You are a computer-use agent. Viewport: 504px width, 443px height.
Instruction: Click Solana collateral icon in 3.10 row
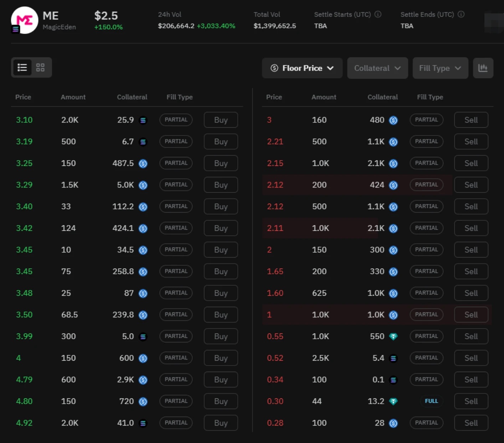click(143, 120)
